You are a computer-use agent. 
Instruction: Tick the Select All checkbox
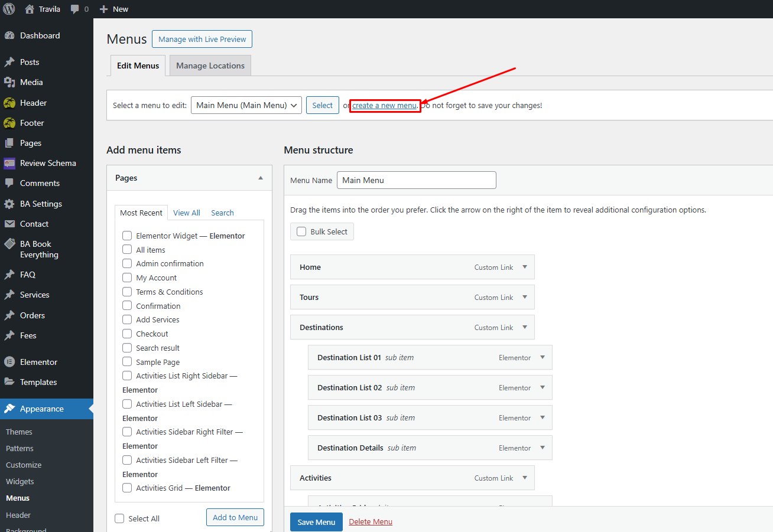[120, 518]
